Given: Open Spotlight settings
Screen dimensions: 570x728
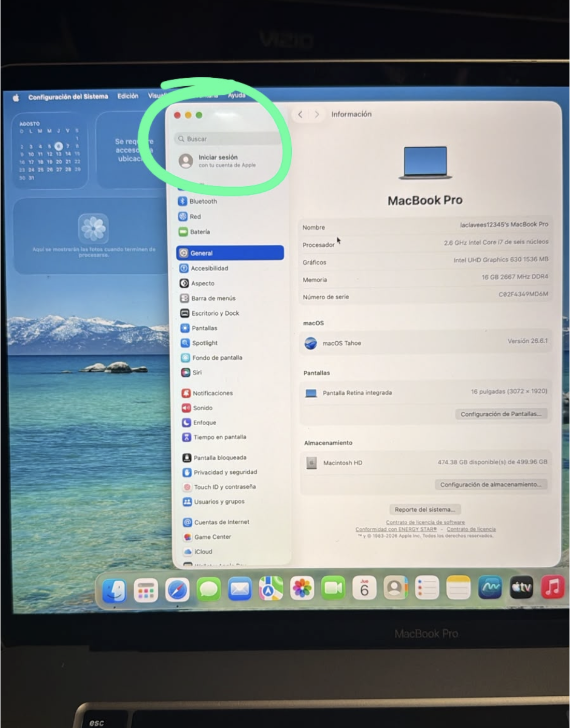Looking at the screenshot, I should pyautogui.click(x=199, y=343).
